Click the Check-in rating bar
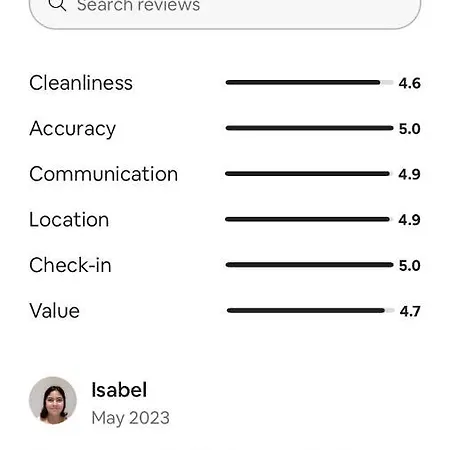The image size is (450, 450). 309,265
